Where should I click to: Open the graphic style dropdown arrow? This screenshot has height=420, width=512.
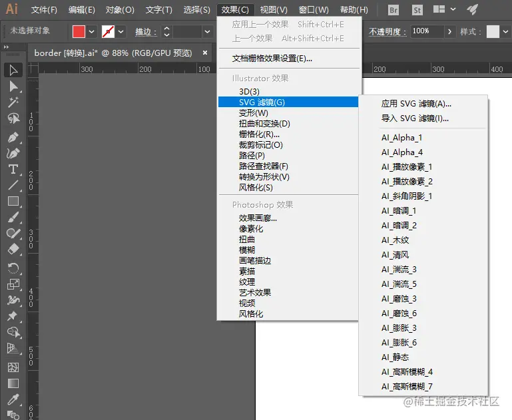pos(505,32)
